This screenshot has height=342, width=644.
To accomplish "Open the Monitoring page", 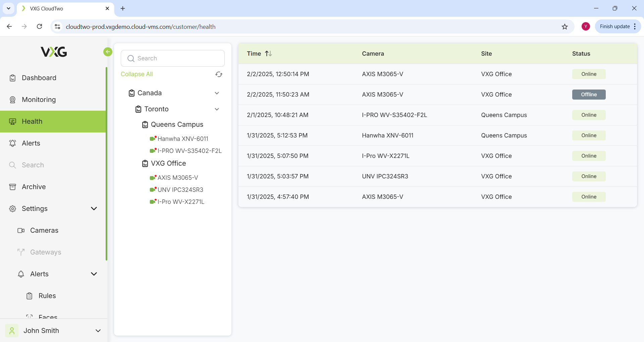I will [39, 100].
